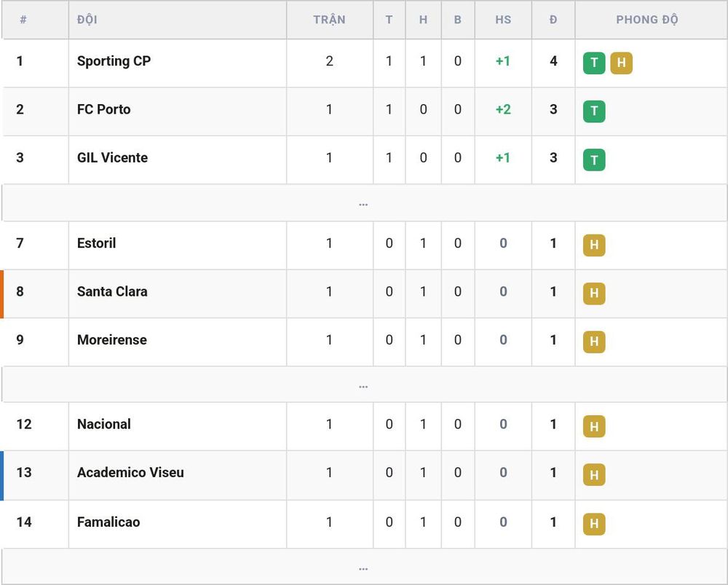Click the H form badge for Moreirense

(x=594, y=342)
